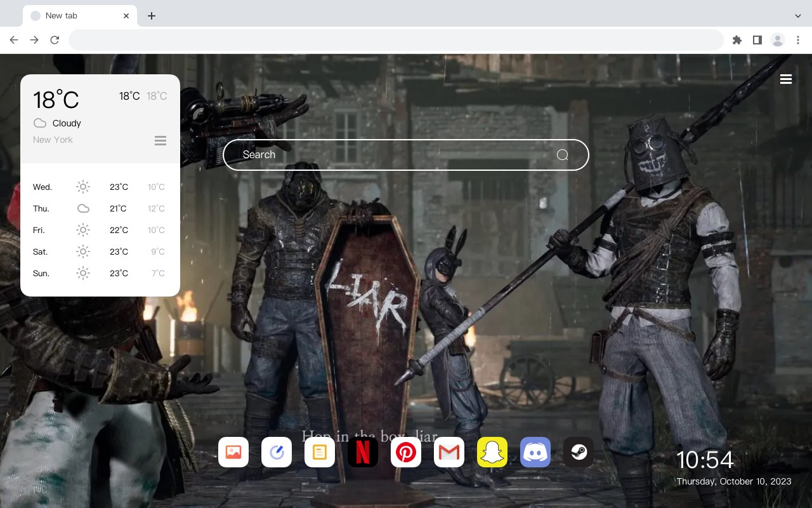Open the Snapchat shortcut
812x508 pixels.
click(492, 452)
